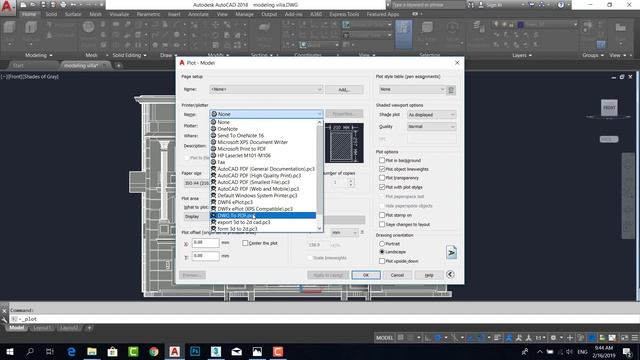Image resolution: width=640 pixels, height=360 pixels.
Task: Collapse the Plot dialog with the arrow button
Action: tap(450, 275)
